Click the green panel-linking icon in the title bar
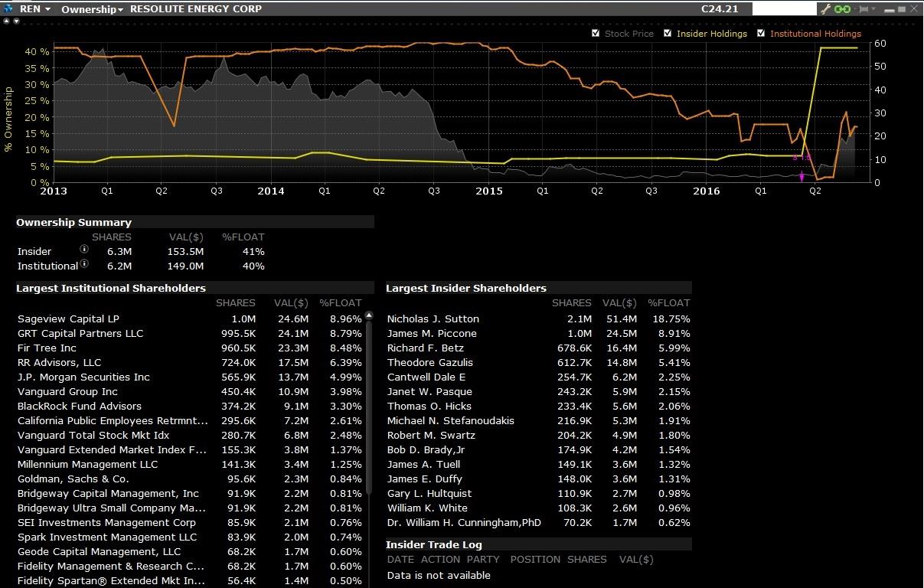 pos(842,9)
